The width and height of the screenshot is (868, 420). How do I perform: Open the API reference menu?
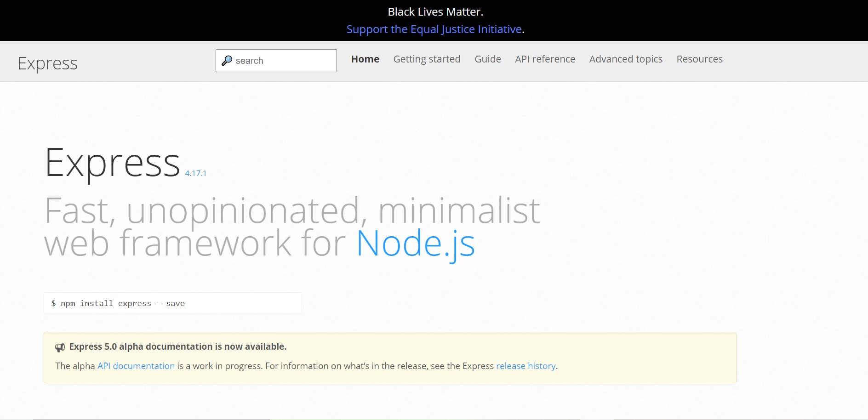point(545,59)
